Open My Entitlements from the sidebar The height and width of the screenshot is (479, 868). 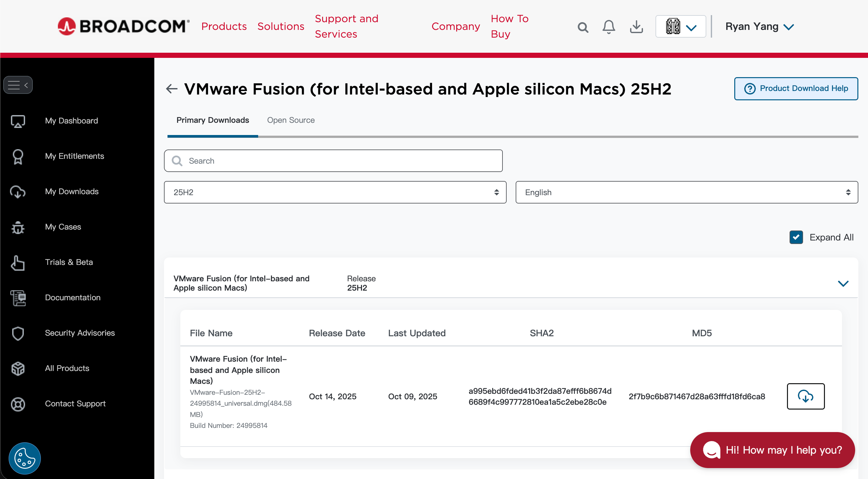click(75, 156)
